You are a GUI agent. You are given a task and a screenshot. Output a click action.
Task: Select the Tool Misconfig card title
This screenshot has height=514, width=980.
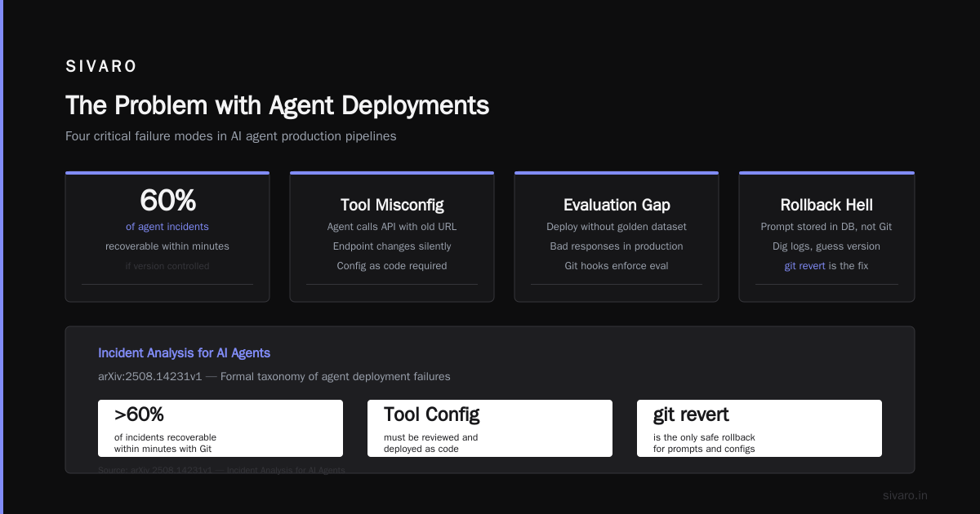pos(392,205)
